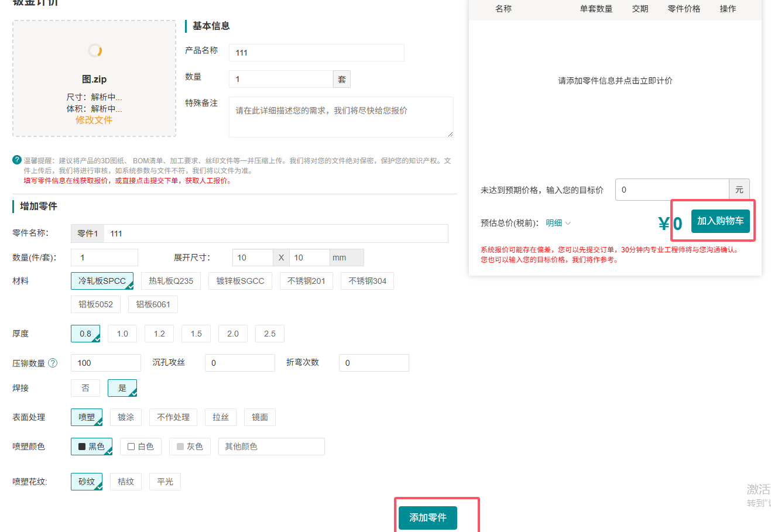This screenshot has height=532, width=771.
Task: Select the gray 灰色 color swatch
Action: 190,447
